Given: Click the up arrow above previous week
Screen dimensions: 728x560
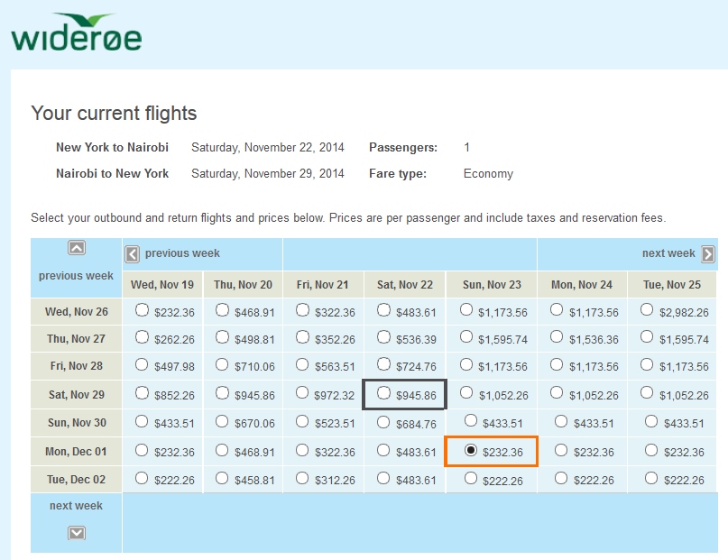Looking at the screenshot, I should (x=77, y=248).
